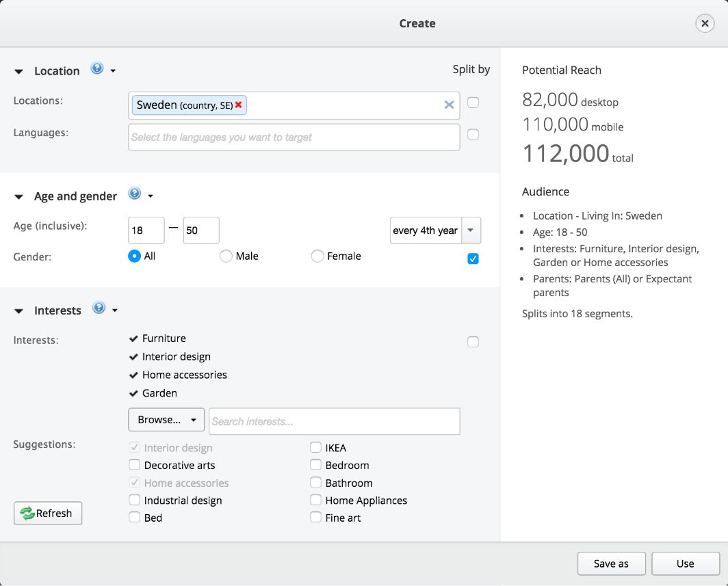728x586 pixels.
Task: Click the help icon beside Age and gender
Action: click(134, 194)
